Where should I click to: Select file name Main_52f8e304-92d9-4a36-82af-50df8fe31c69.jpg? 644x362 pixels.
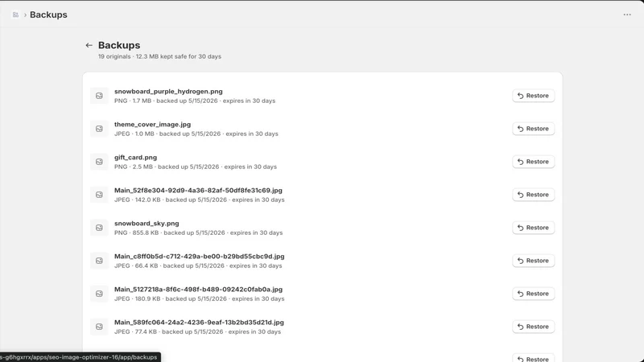pos(198,191)
